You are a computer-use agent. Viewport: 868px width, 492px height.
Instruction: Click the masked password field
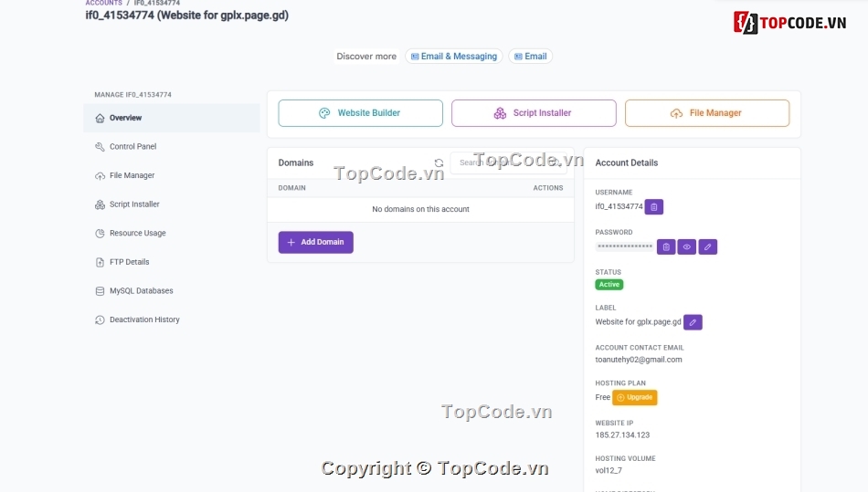(x=624, y=246)
